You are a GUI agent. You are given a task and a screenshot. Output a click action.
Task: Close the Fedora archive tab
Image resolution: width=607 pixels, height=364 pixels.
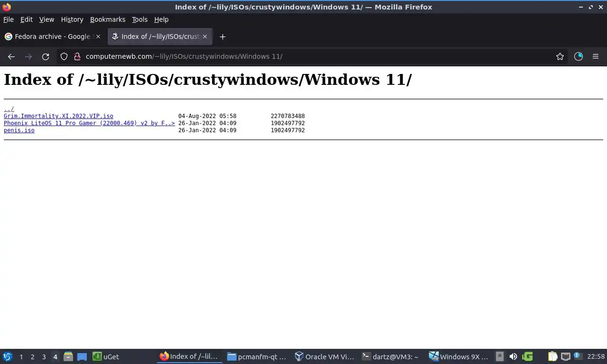pos(98,36)
